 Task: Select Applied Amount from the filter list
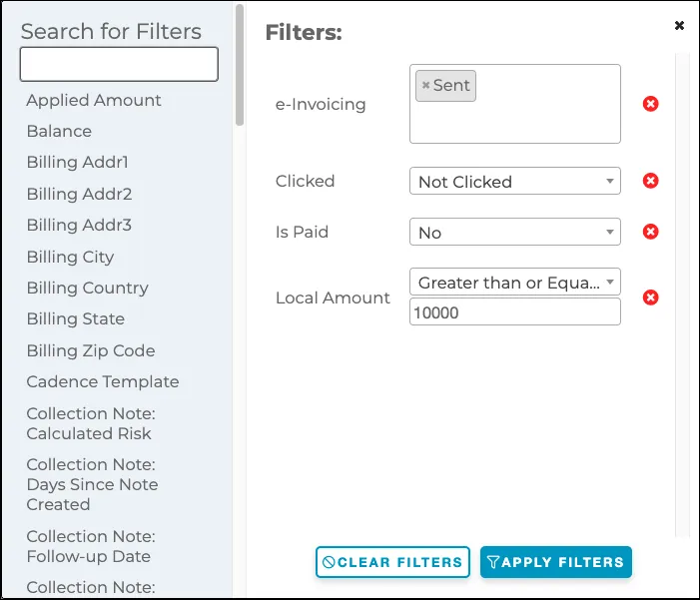(x=94, y=100)
